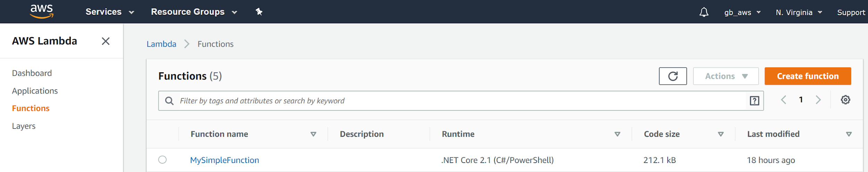Click the Lambda breadcrumb link
868x172 pixels.
[161, 44]
